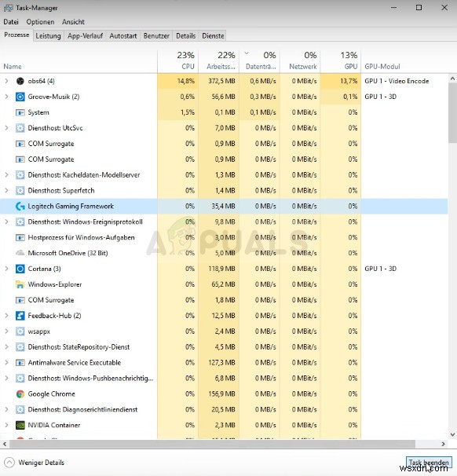
Task: Switch to the Details tab
Action: [x=186, y=36]
